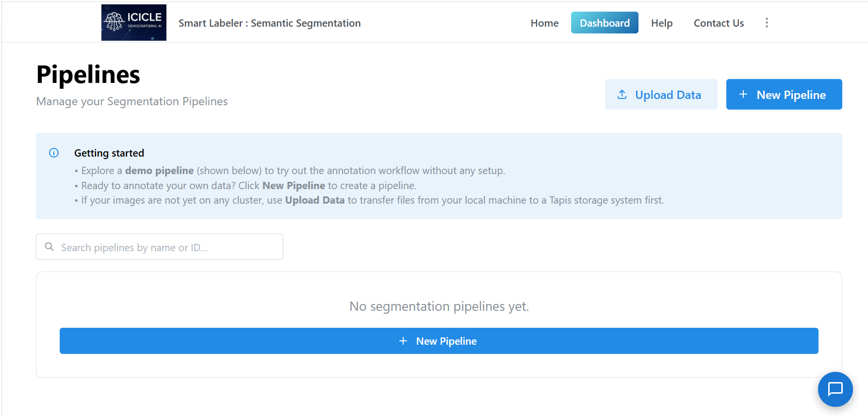Viewport: 868px width, 416px height.
Task: Focus the Search pipelines input field
Action: point(160,247)
